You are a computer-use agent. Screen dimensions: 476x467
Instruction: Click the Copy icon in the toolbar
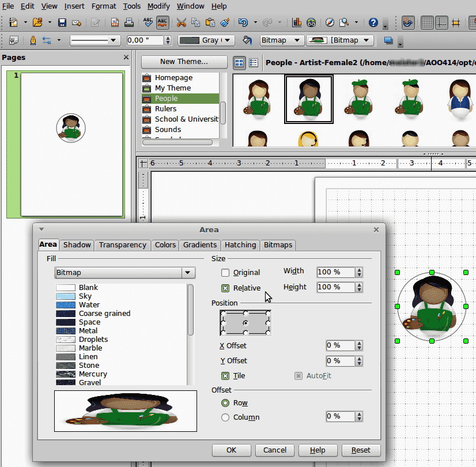pyautogui.click(x=195, y=23)
